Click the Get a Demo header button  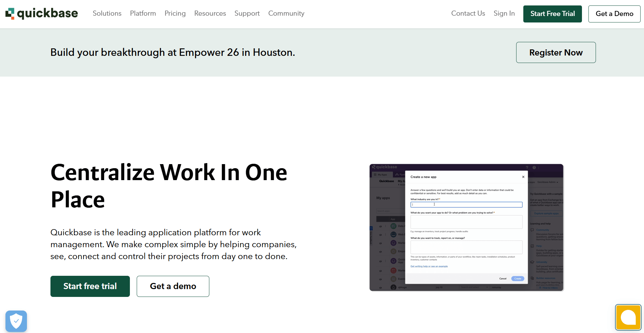pos(614,14)
